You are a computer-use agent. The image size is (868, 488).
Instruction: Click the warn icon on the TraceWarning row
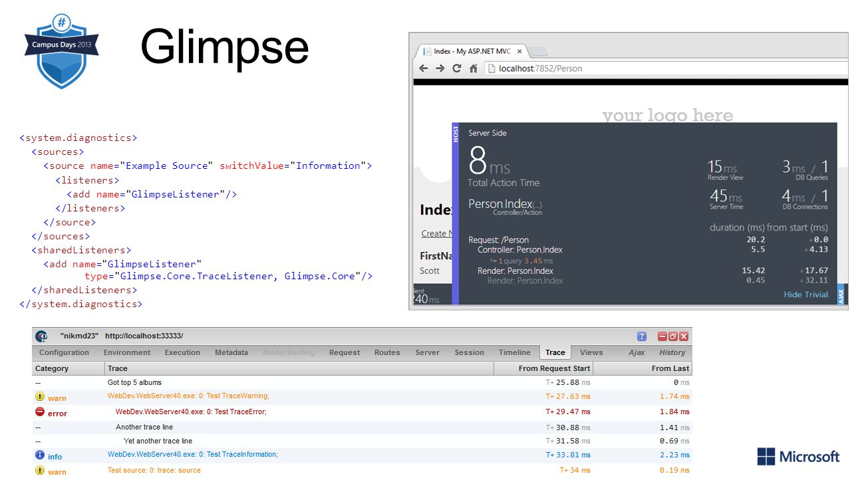pos(40,397)
